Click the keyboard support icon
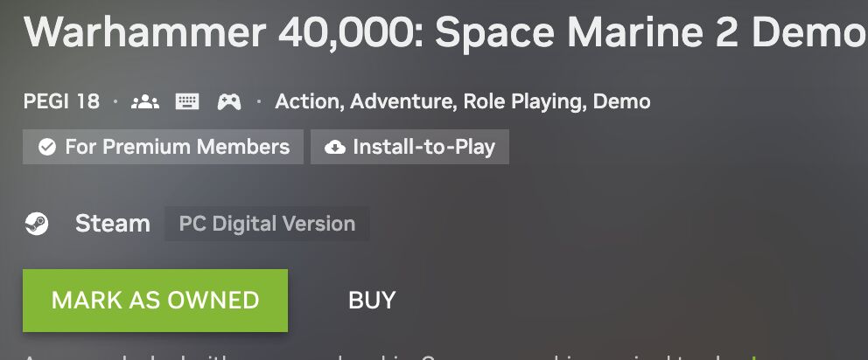 pos(187,101)
